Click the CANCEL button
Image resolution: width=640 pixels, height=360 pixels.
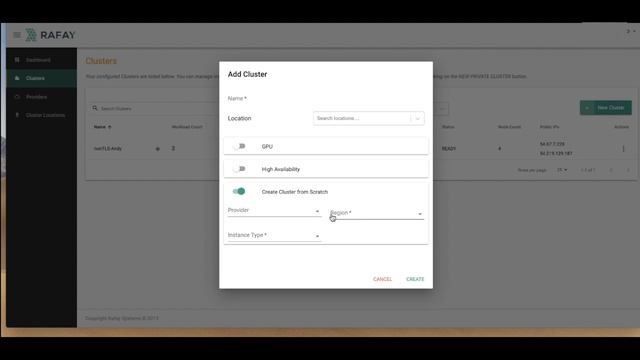pyautogui.click(x=382, y=279)
